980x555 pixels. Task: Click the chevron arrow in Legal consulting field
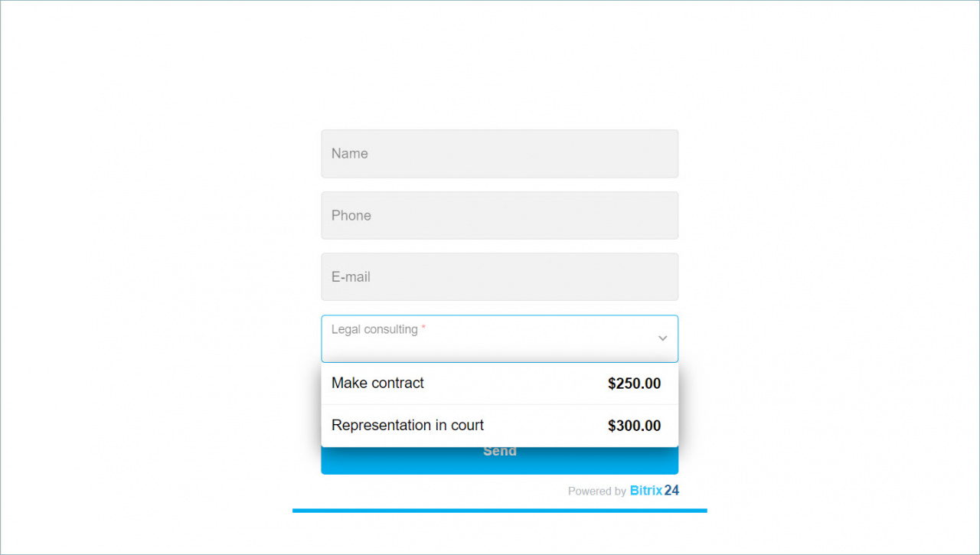pyautogui.click(x=663, y=338)
